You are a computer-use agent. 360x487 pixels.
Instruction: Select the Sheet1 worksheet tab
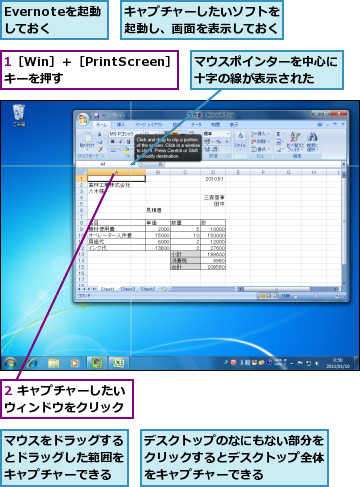tap(107, 289)
